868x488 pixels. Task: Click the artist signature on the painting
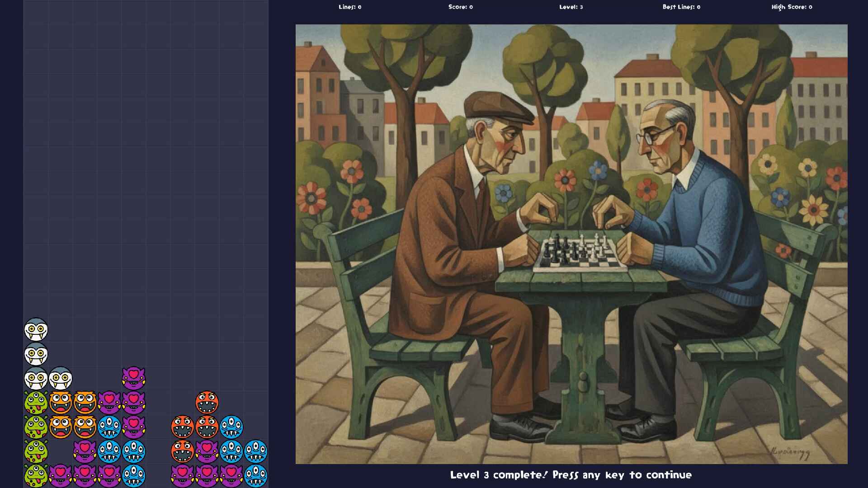tap(790, 453)
